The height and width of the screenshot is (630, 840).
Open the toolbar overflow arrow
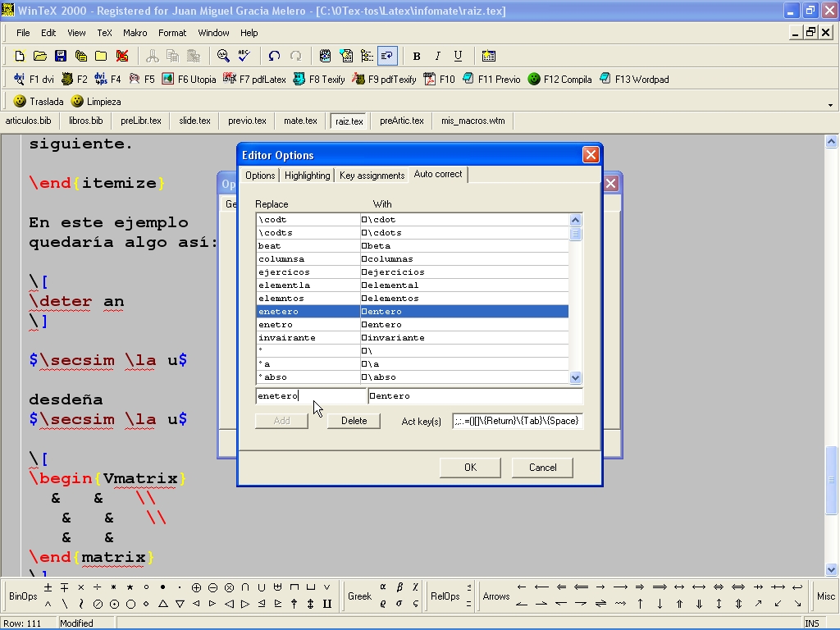pos(830,105)
